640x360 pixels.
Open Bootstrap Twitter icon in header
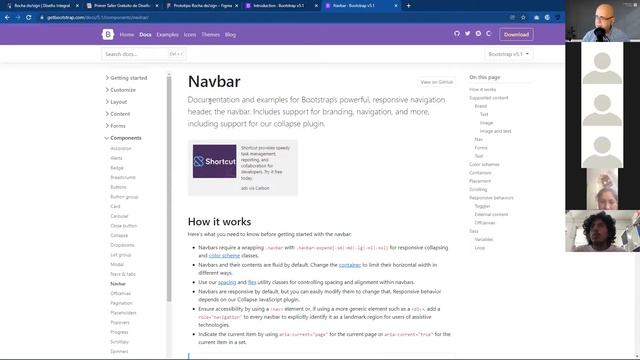pos(467,33)
